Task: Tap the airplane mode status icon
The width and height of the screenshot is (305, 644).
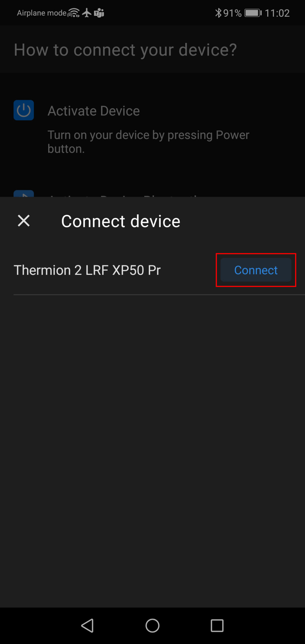Action: click(x=87, y=13)
